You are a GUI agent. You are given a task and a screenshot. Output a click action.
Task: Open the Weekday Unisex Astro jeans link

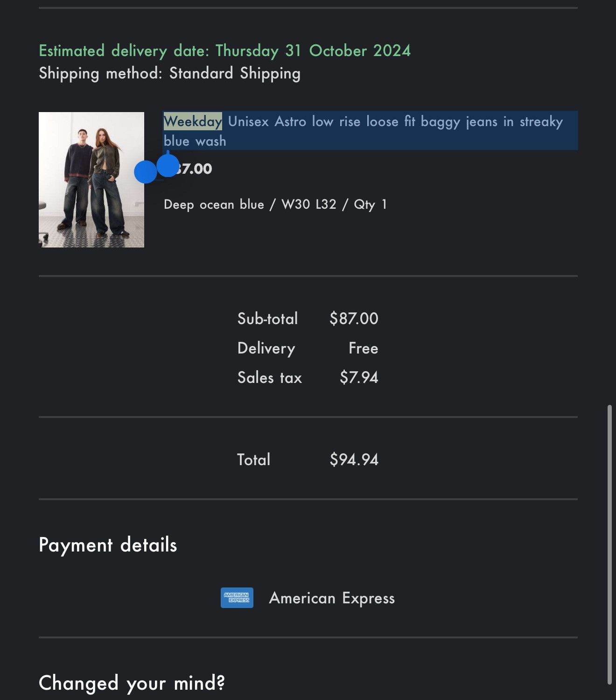(x=363, y=131)
